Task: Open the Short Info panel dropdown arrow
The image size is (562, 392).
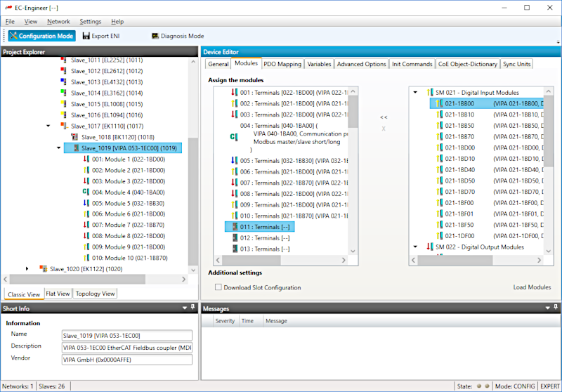Action: point(185,308)
